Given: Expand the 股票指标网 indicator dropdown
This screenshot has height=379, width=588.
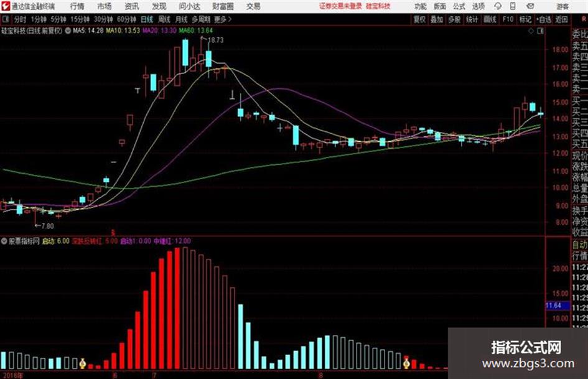Looking at the screenshot, I should pyautogui.click(x=4, y=241).
